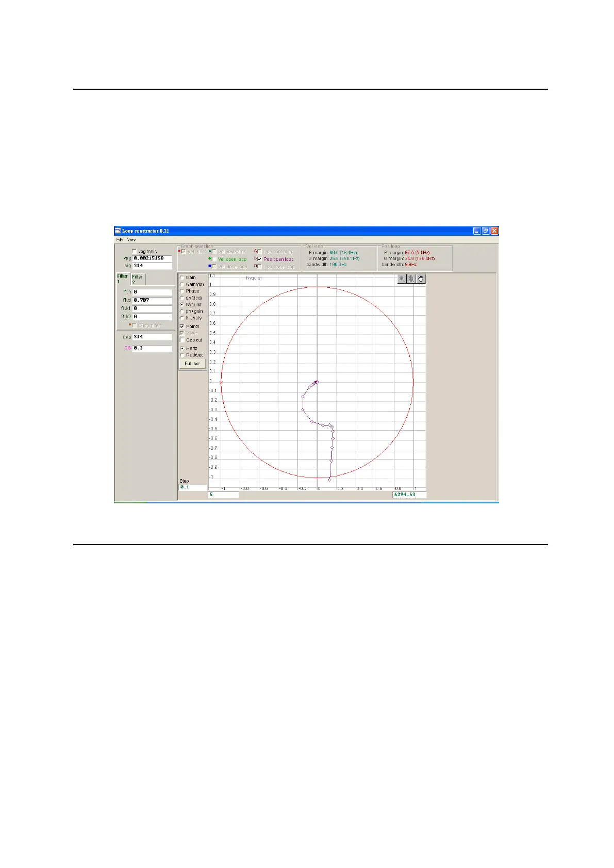Select the Hertz unit radio button
Viewport: 614px width, 868px height.
(x=182, y=348)
